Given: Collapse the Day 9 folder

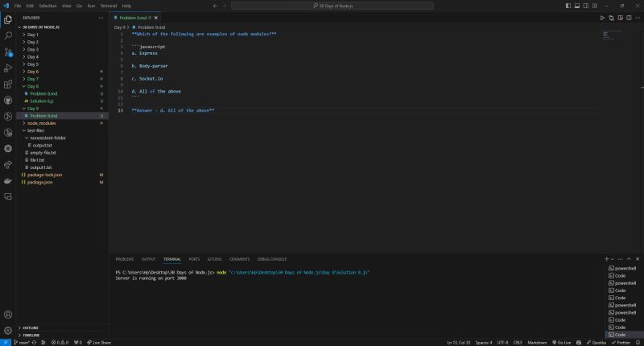Looking at the screenshot, I should coord(63,109).
